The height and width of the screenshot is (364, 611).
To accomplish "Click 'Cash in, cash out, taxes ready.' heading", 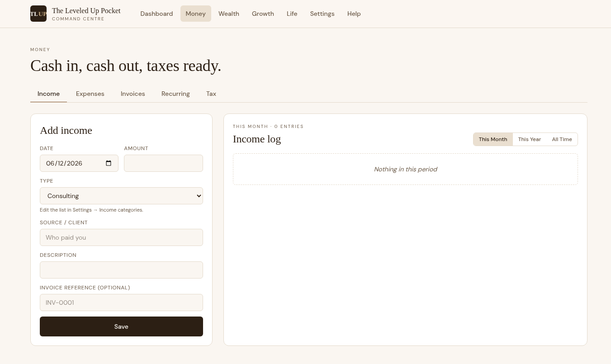I will pyautogui.click(x=126, y=66).
